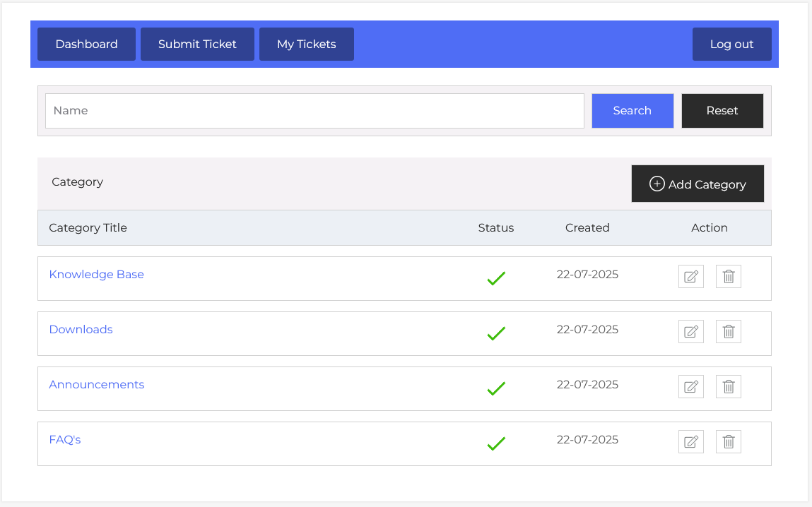Click the blue Search button
This screenshot has width=812, height=507.
[632, 111]
